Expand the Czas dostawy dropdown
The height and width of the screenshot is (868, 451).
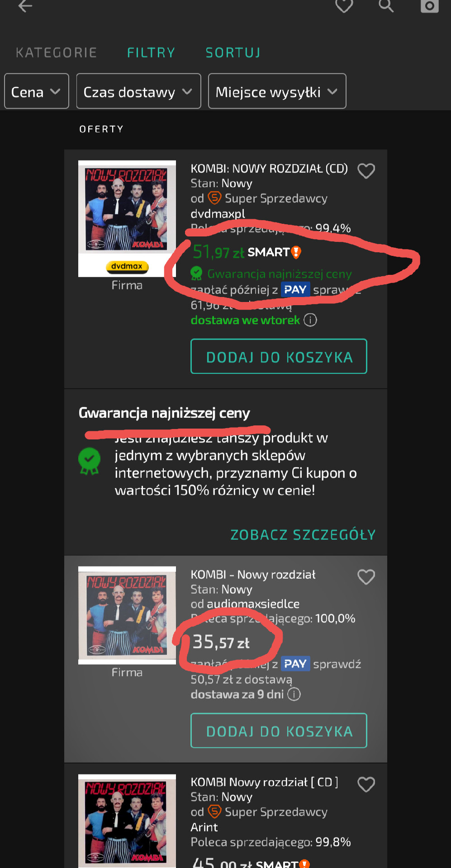pos(138,91)
